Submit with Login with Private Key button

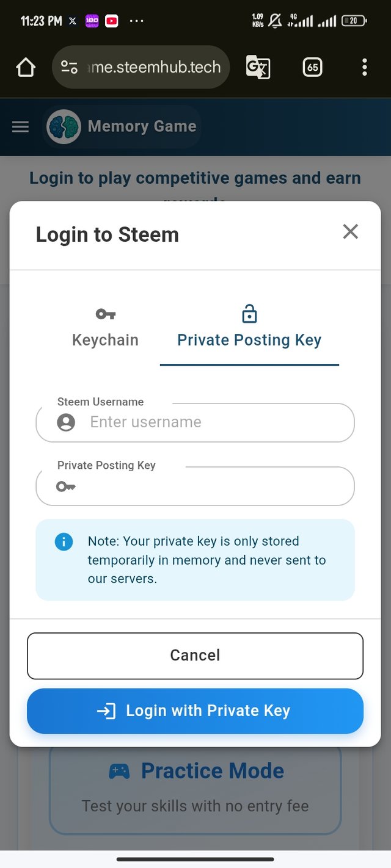click(195, 711)
